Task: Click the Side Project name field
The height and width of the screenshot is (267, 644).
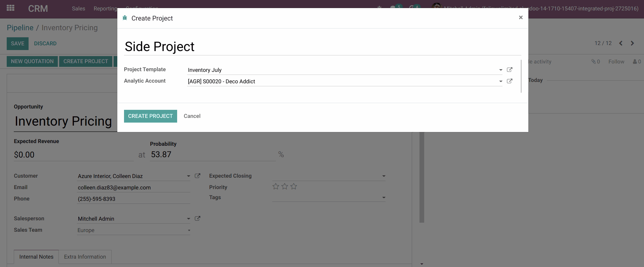Action: (x=323, y=47)
